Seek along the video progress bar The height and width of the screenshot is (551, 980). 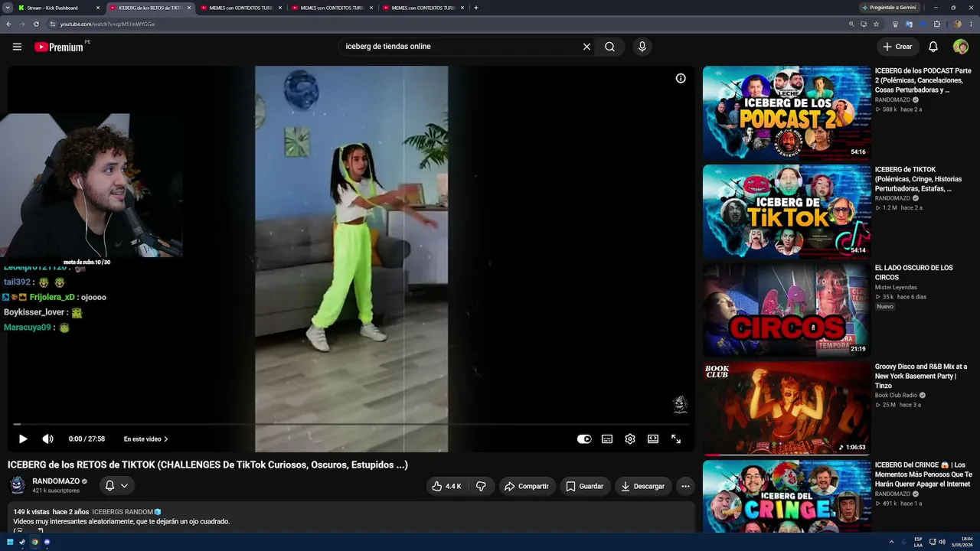point(351,424)
